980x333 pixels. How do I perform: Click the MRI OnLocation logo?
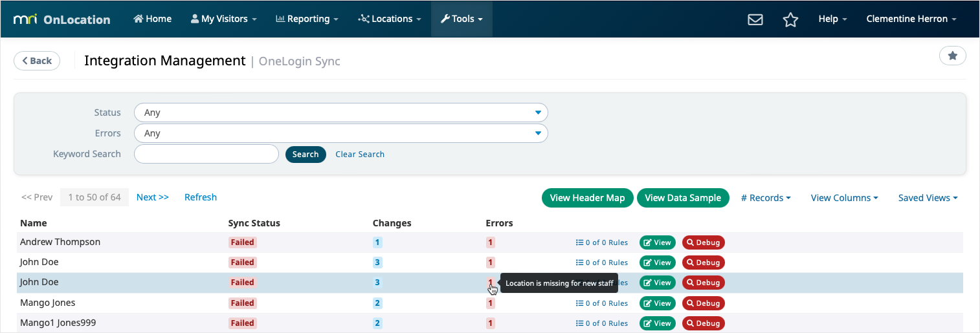[62, 19]
